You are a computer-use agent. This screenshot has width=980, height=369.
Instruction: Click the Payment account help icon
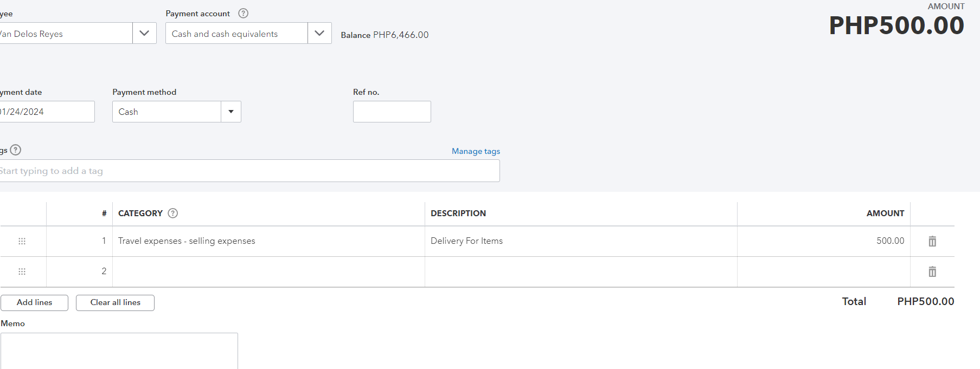click(x=244, y=14)
